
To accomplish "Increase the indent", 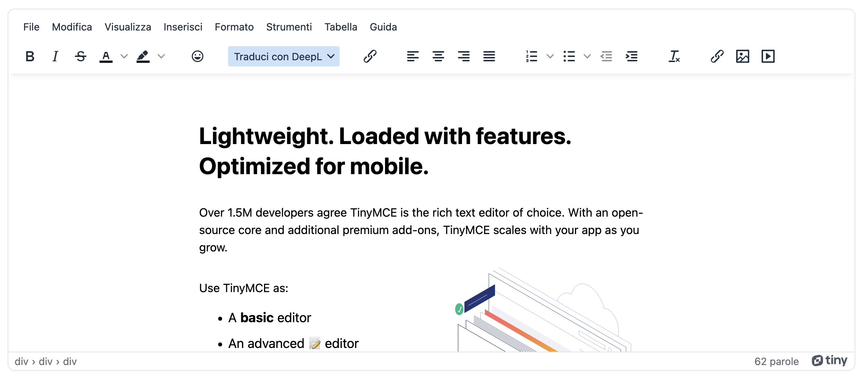I will pyautogui.click(x=632, y=56).
